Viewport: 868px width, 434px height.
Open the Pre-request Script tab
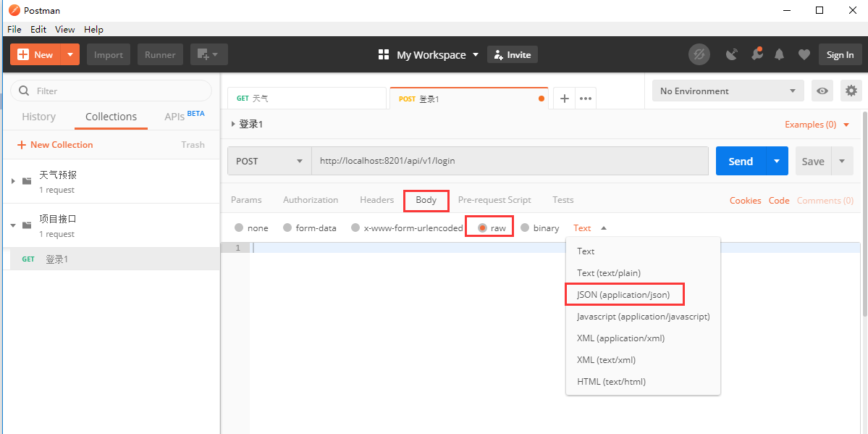point(494,199)
